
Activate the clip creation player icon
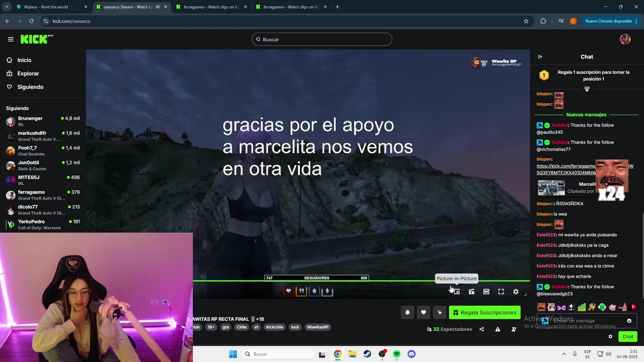(x=471, y=292)
